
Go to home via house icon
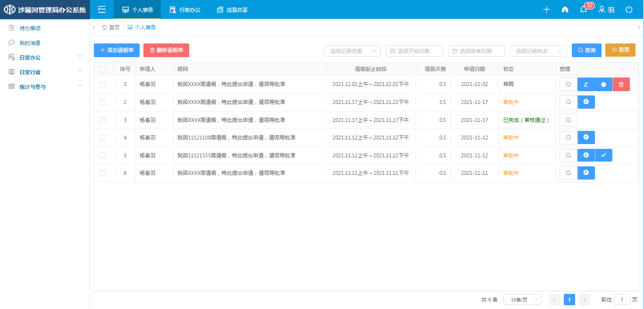tap(565, 9)
